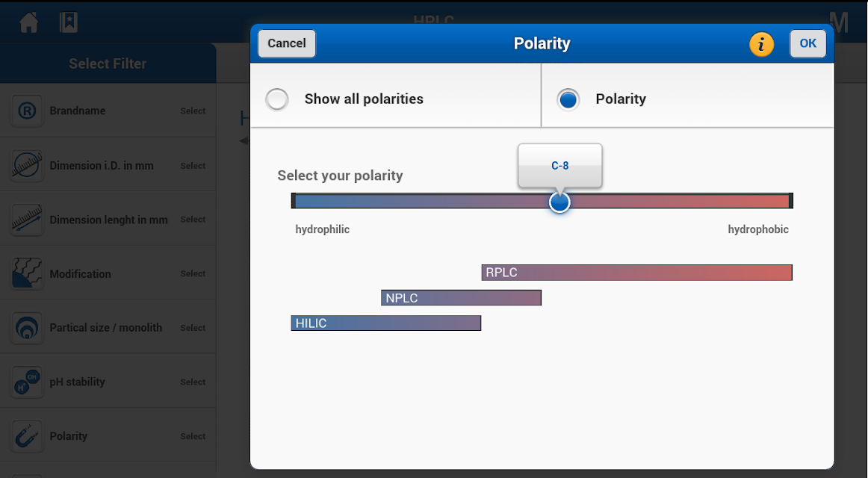Select the Show all polarities radio button
Viewport: 868px width, 478px height.
(277, 99)
